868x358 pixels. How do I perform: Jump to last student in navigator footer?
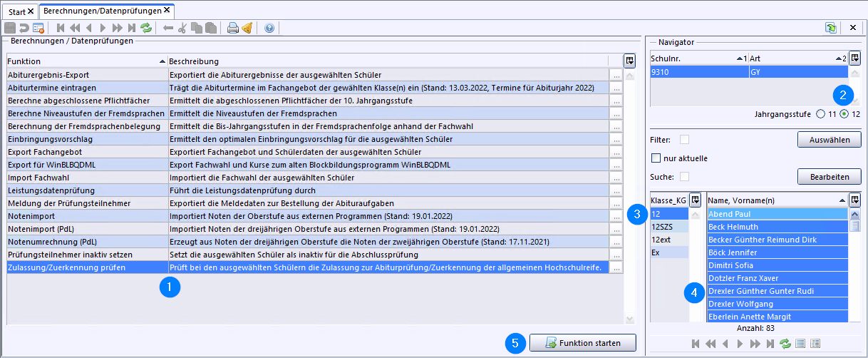pyautogui.click(x=769, y=344)
